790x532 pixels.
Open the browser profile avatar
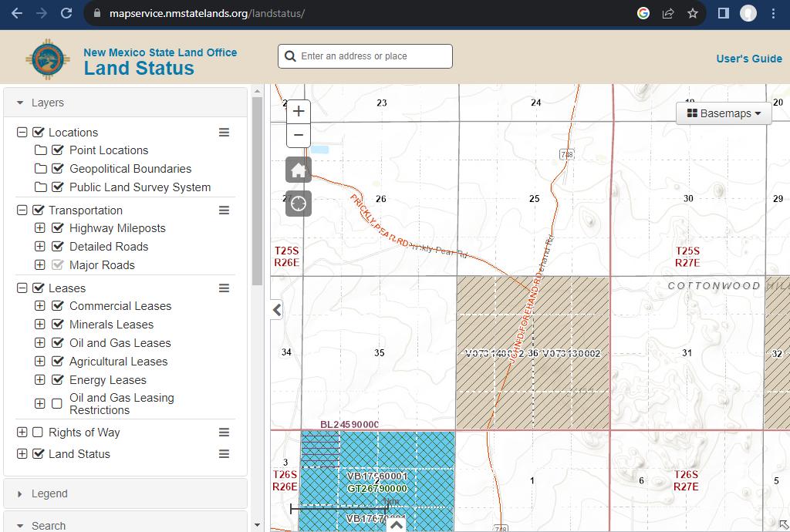[748, 13]
